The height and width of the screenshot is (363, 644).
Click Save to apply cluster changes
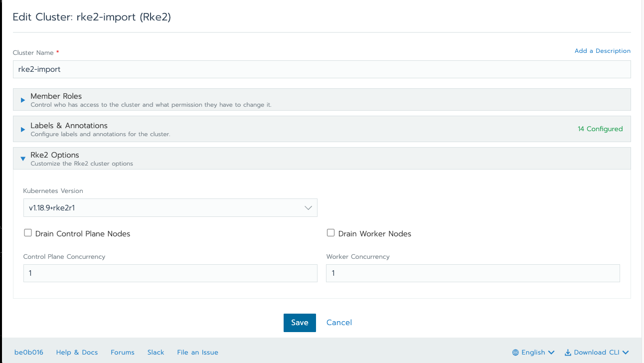(x=300, y=323)
